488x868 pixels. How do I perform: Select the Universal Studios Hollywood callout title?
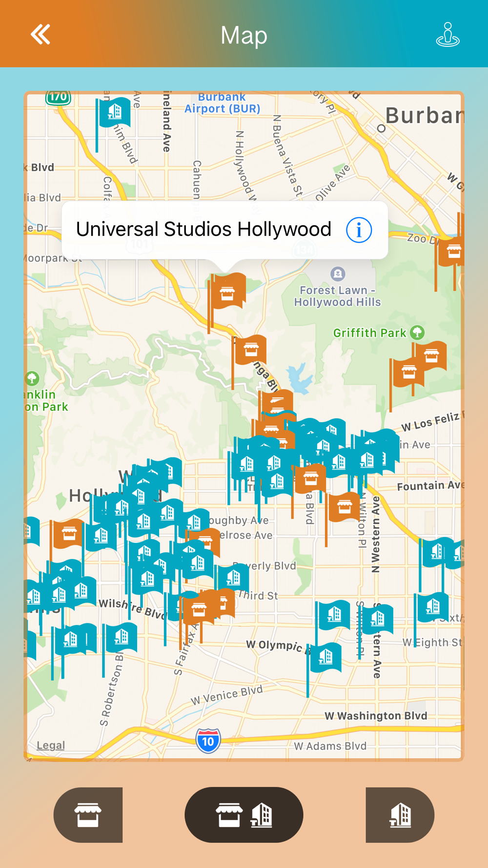click(x=203, y=229)
